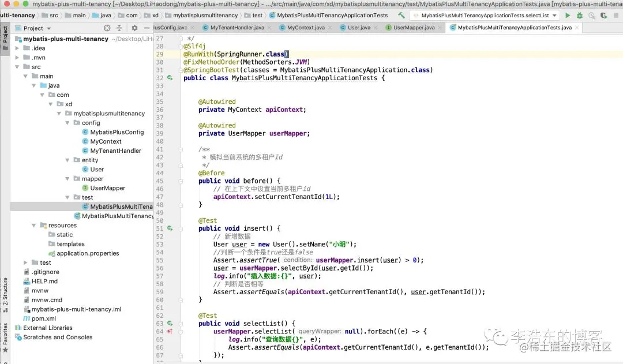Expand the .idea folder arrow
This screenshot has height=364, width=623.
point(17,48)
